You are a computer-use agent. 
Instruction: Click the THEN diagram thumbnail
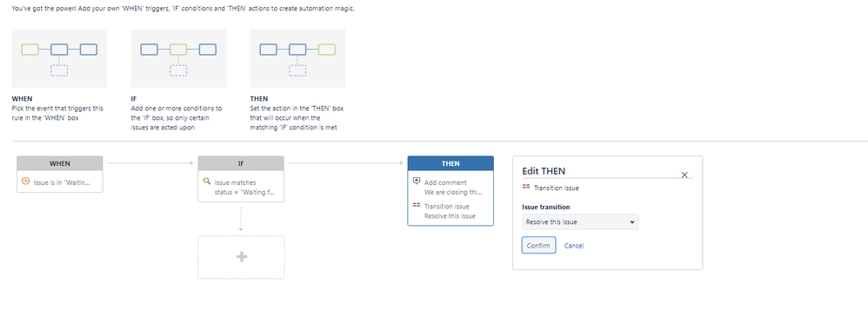[297, 58]
